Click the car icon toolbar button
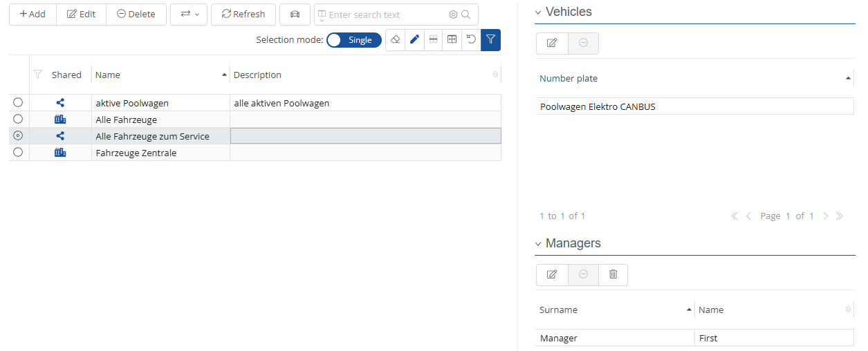868x351 pixels. pos(295,15)
